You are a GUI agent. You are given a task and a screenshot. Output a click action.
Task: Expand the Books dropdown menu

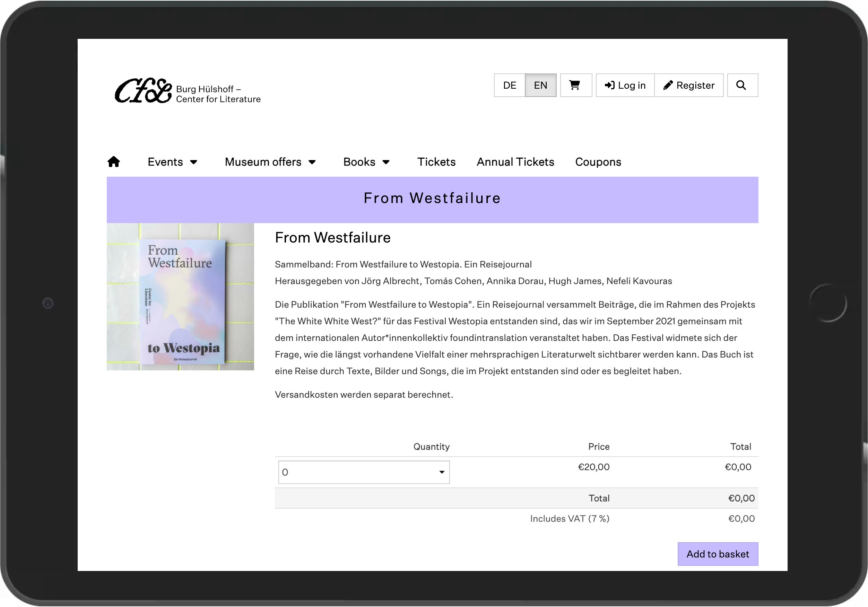point(366,162)
